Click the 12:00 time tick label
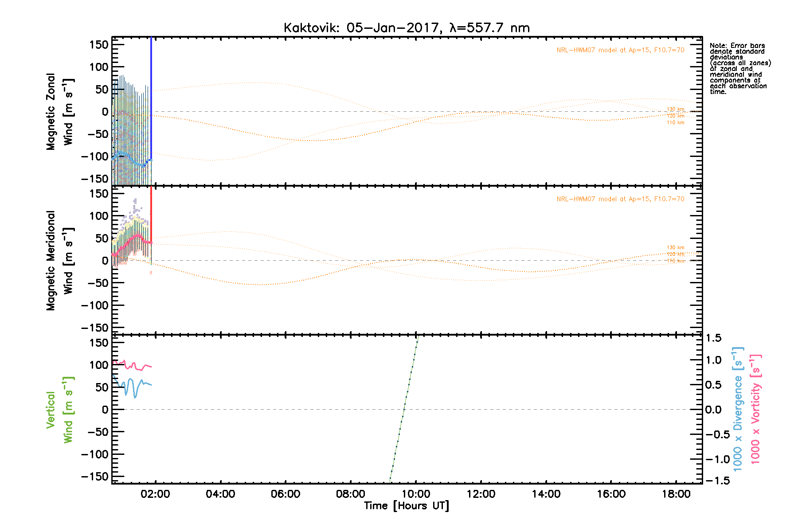Viewport: 798px width, 532px height. pos(481,494)
